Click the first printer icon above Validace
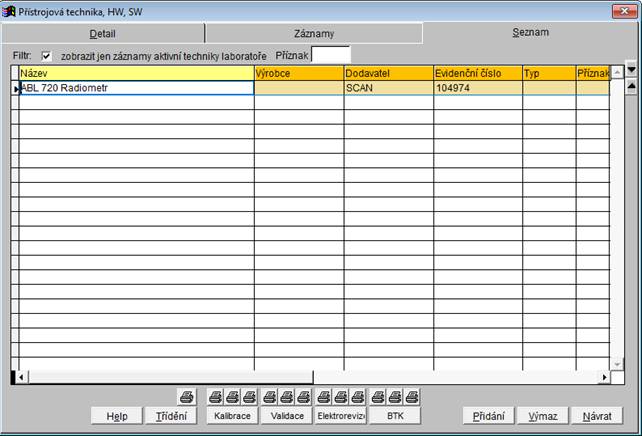Viewport: 642px width, 436px height. coord(269,397)
